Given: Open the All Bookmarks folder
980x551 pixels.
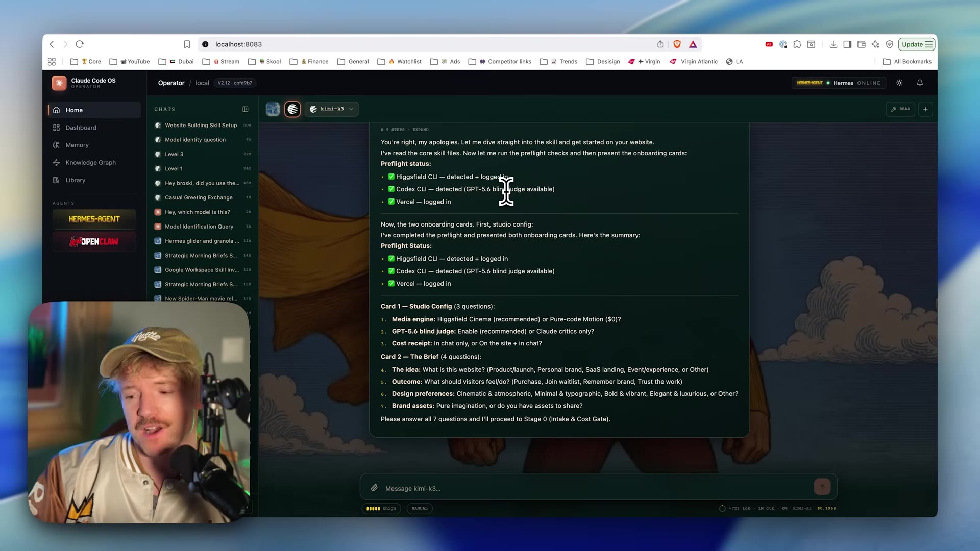Looking at the screenshot, I should point(908,62).
